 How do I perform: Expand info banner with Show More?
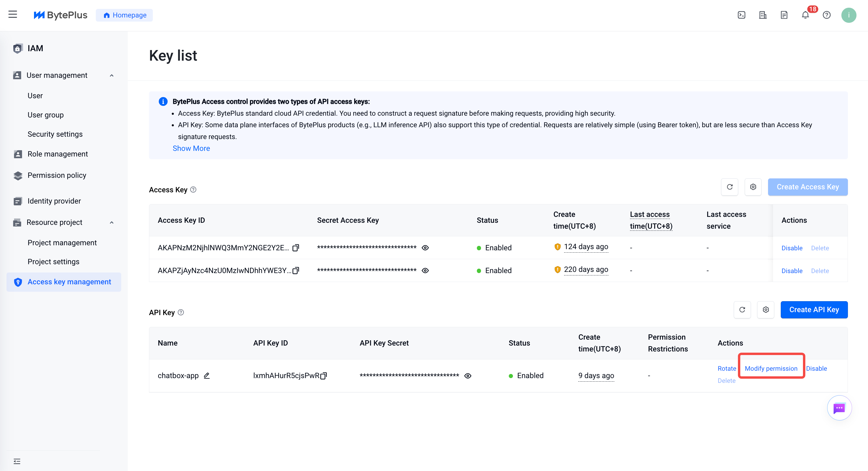(191, 148)
